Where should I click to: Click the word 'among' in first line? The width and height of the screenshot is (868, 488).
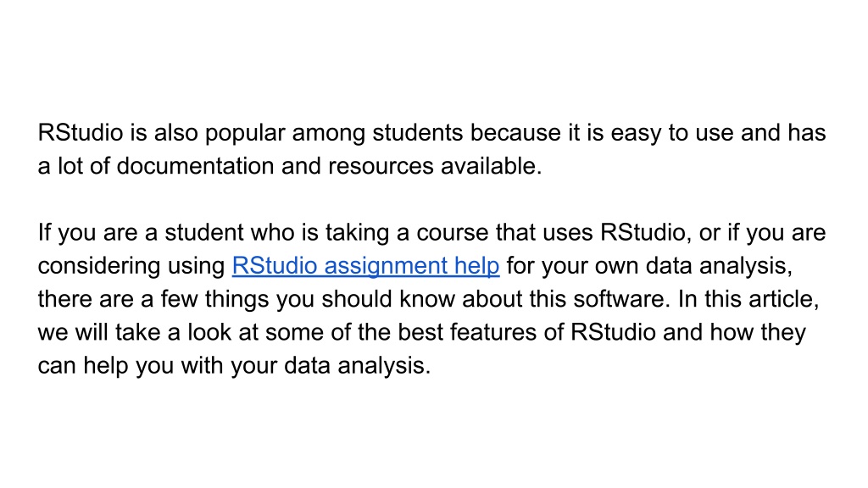[329, 134]
